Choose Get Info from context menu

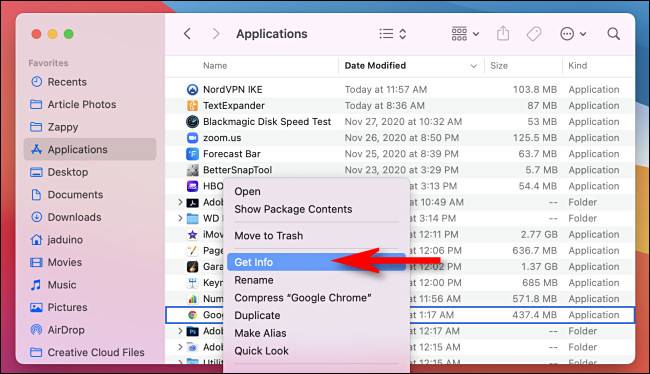[316, 262]
